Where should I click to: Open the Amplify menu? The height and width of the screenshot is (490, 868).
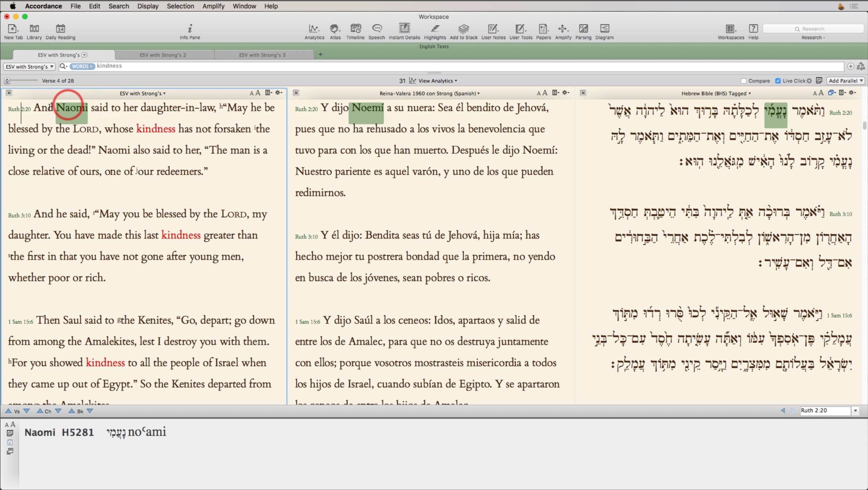[x=213, y=6]
